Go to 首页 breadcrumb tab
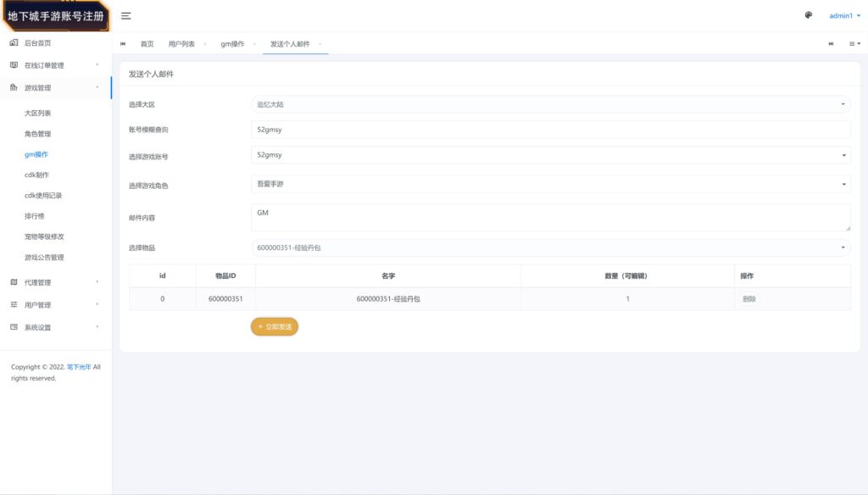 [x=147, y=43]
